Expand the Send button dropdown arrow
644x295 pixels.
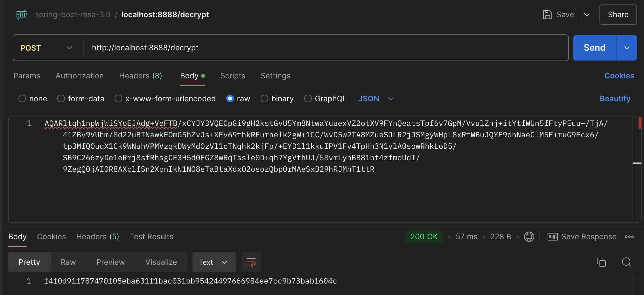click(626, 48)
